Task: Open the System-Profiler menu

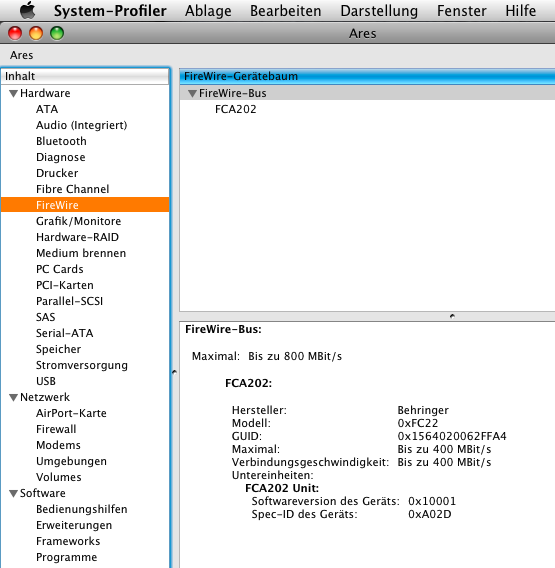Action: coord(110,11)
